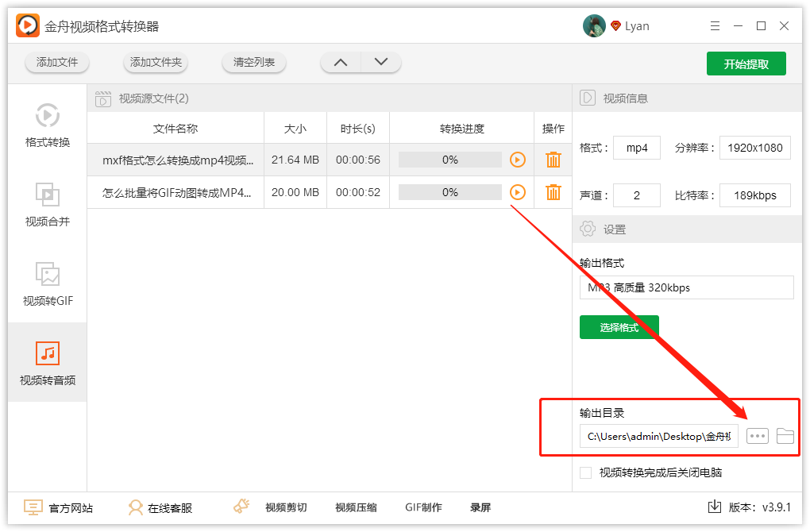Click the 声道 field showing 2
The width and height of the screenshot is (810, 532).
636,195
